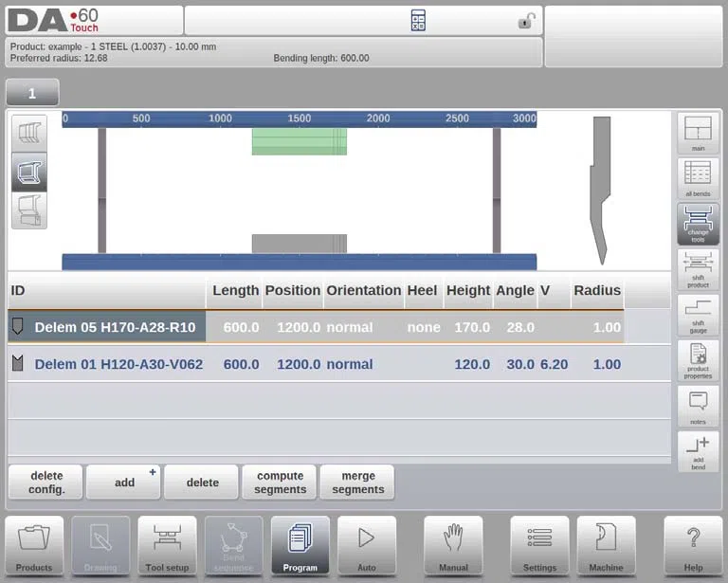Switch to Program mode
This screenshot has width=728, height=583.
(300, 546)
